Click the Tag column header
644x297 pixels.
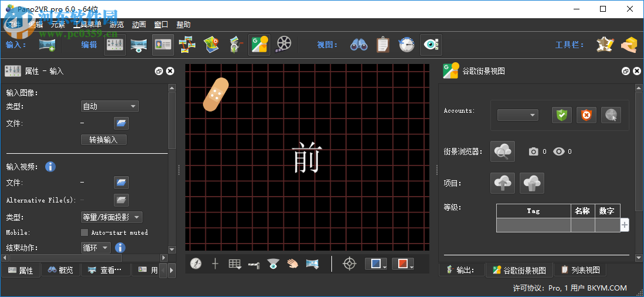coord(533,211)
